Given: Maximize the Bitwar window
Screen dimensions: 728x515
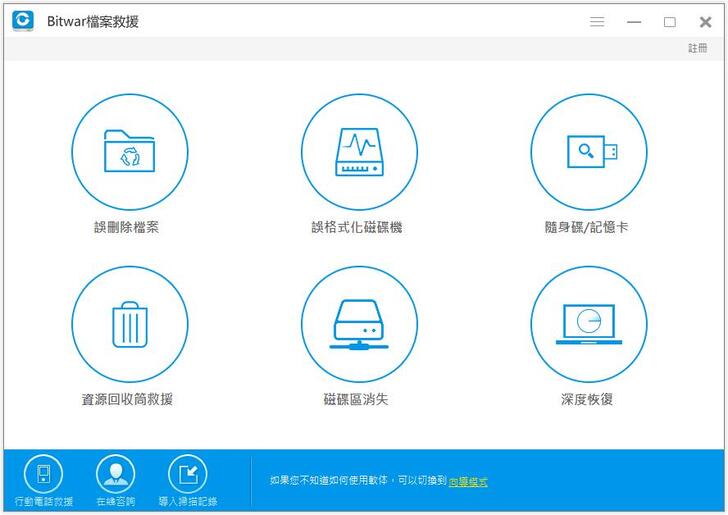Looking at the screenshot, I should [x=669, y=21].
